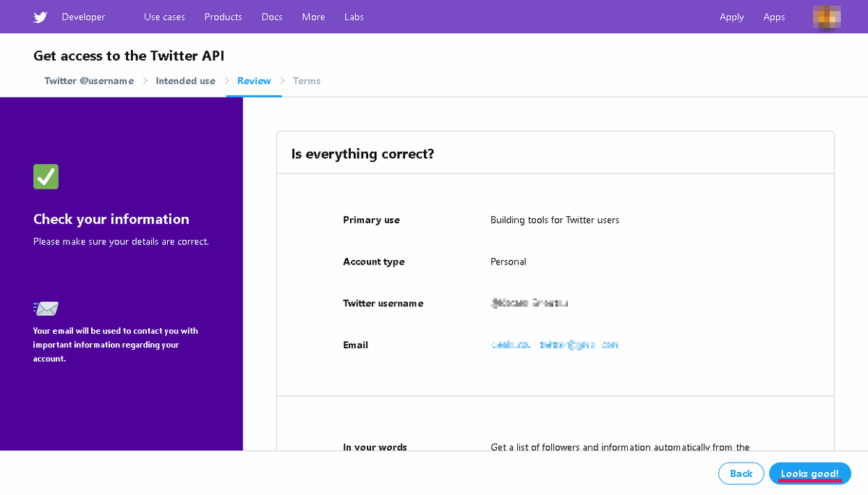The height and width of the screenshot is (495, 868).
Task: Go to the Twitter @username step
Action: click(x=89, y=81)
